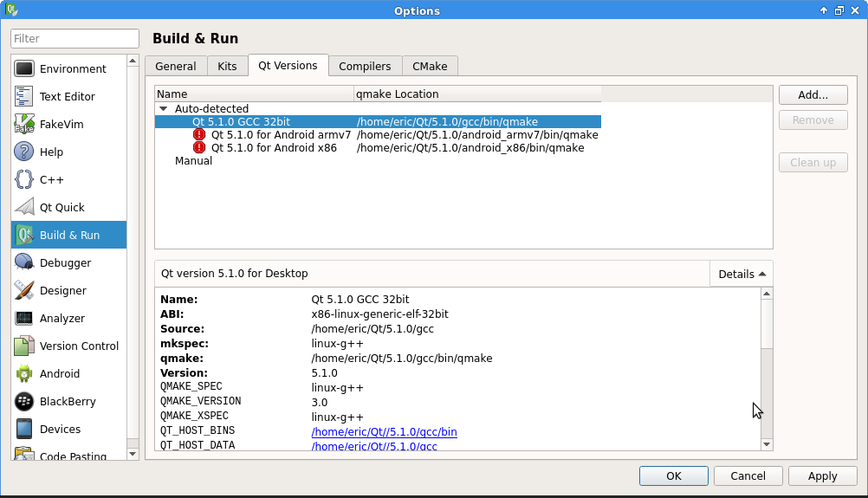The image size is (868, 498).
Task: Switch to the Kits tab
Action: (x=227, y=66)
